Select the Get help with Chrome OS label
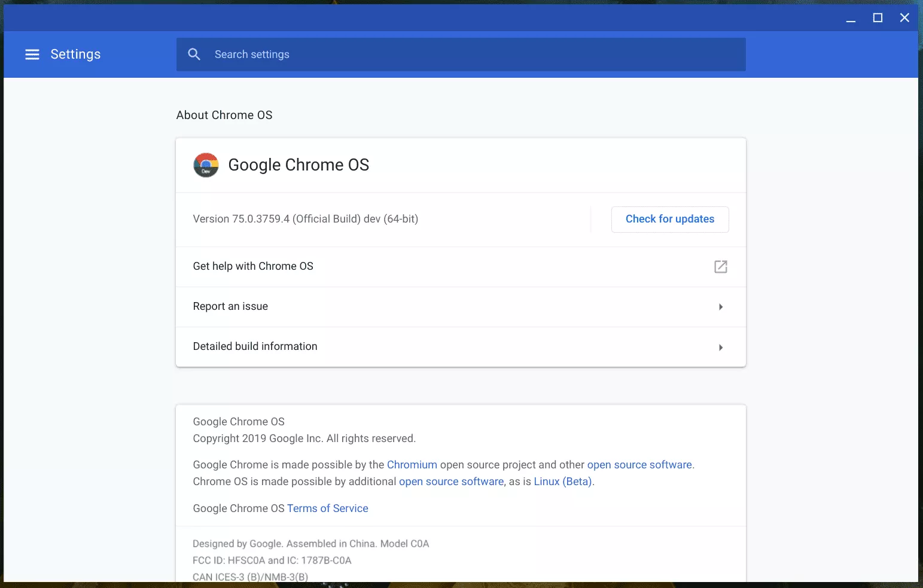923x588 pixels. point(253,266)
